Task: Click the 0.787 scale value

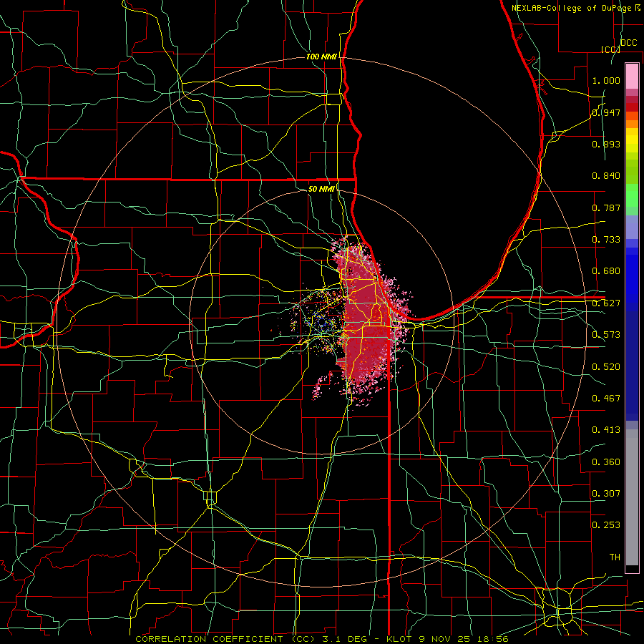Action: tap(606, 208)
